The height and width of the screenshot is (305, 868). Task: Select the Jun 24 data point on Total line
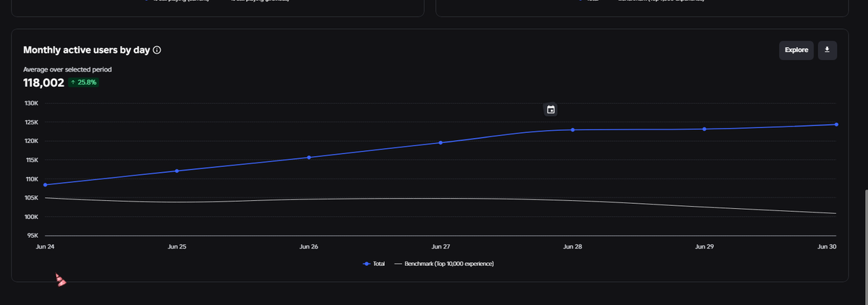45,185
